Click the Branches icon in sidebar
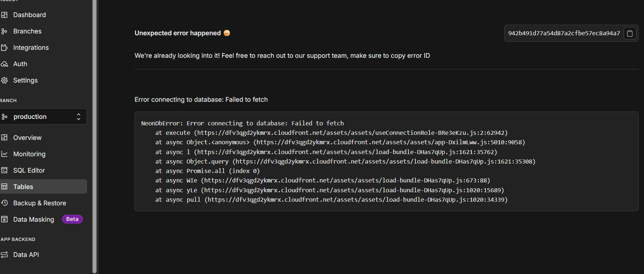This screenshot has height=274, width=644. click(x=4, y=31)
